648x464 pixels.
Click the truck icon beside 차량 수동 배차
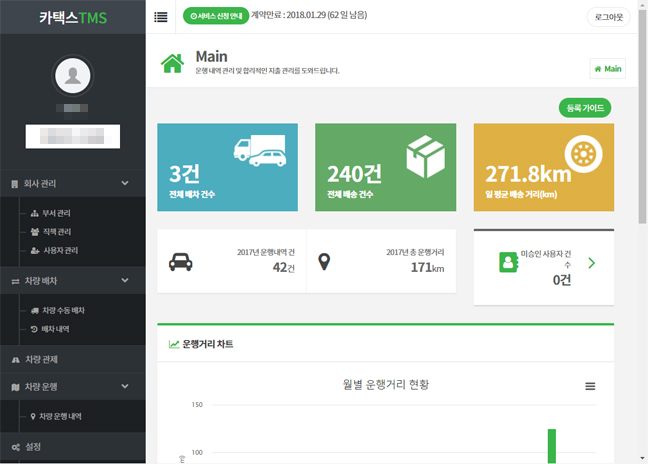click(35, 311)
